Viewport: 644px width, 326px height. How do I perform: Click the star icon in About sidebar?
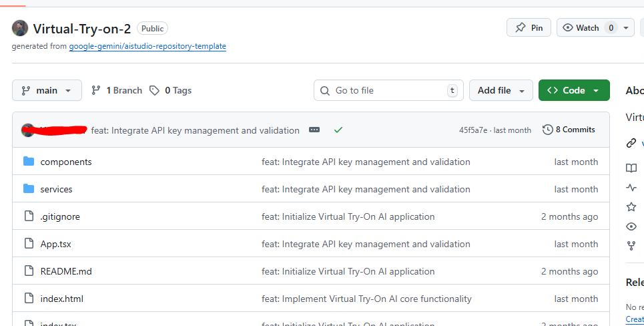(x=631, y=207)
